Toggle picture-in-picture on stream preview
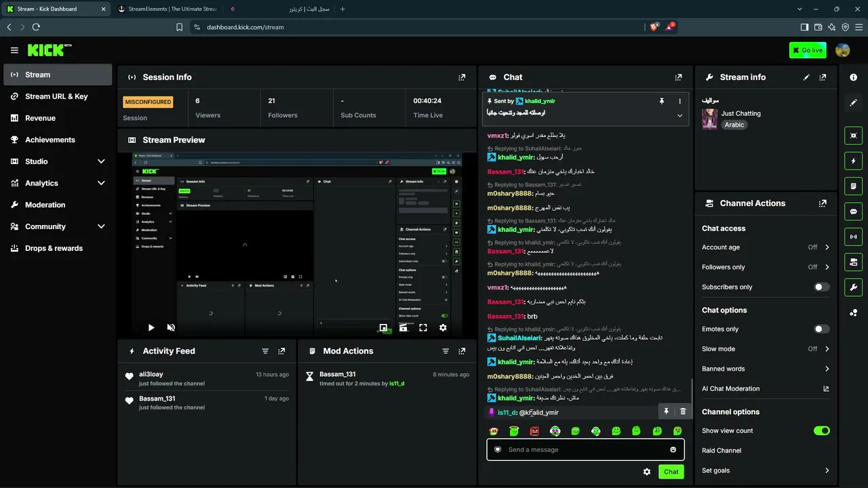Viewport: 868px width, 488px height. pyautogui.click(x=383, y=327)
